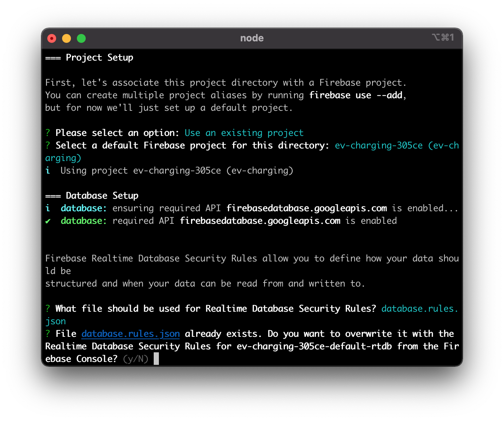Click 'First, let's associate this project' line
The image size is (504, 421).
click(x=226, y=83)
